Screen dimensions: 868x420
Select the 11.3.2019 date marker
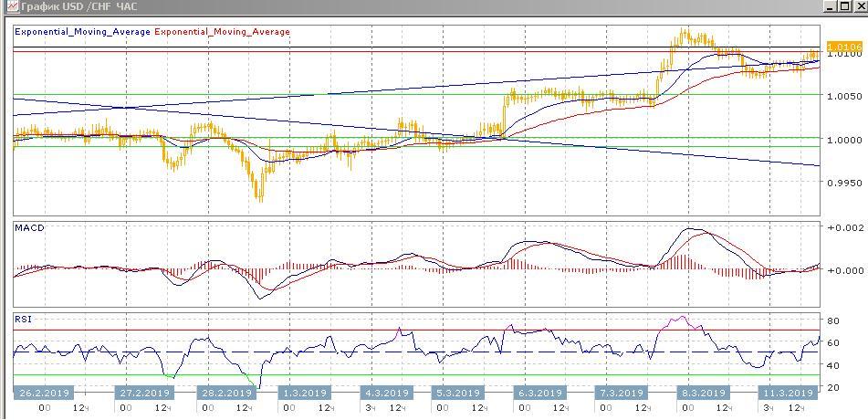coord(786,393)
